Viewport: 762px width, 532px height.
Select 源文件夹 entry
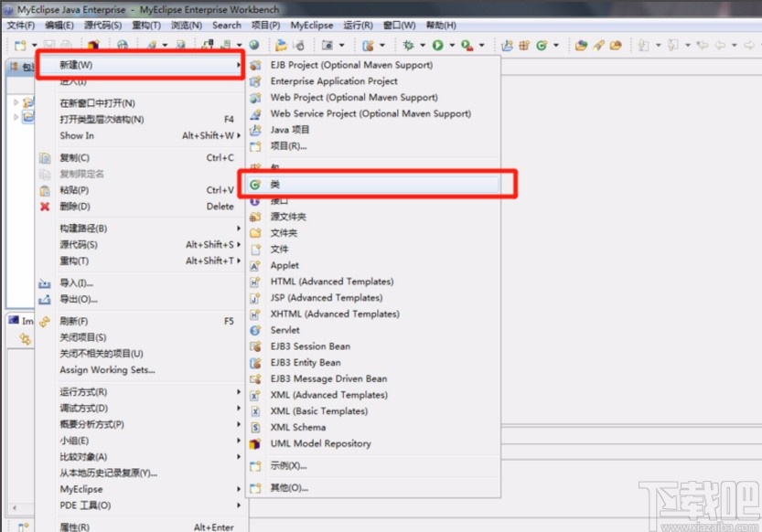tap(372, 217)
